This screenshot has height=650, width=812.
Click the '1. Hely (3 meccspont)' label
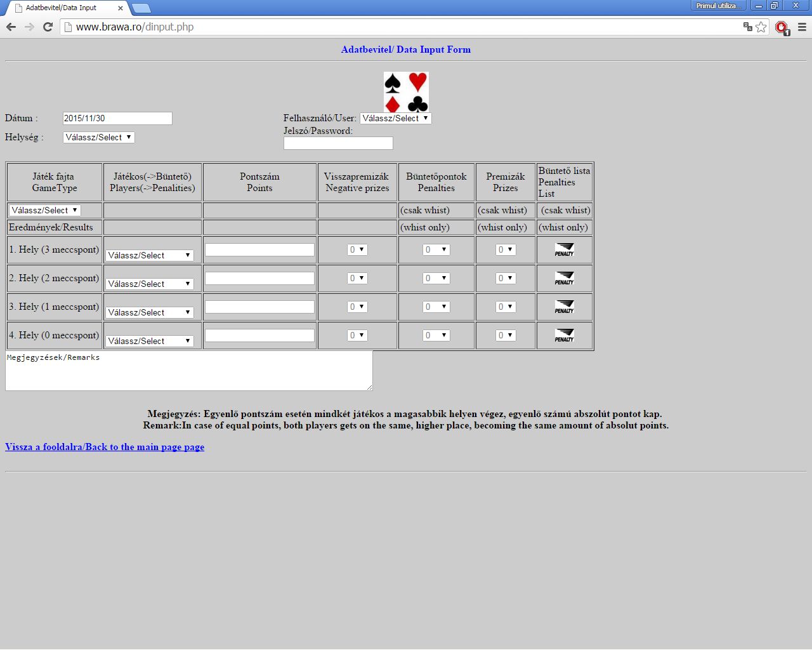54,249
